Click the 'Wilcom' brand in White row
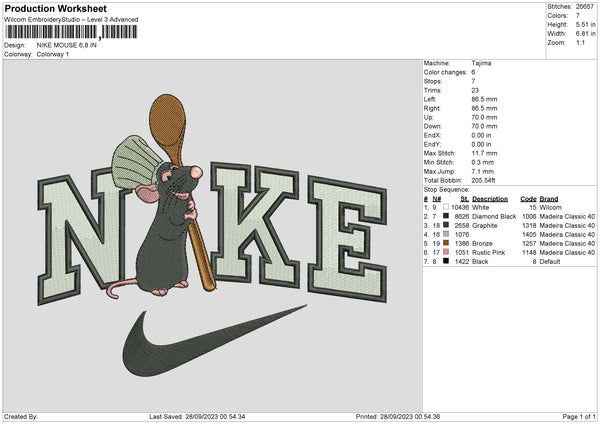The height and width of the screenshot is (424, 600). 551,207
